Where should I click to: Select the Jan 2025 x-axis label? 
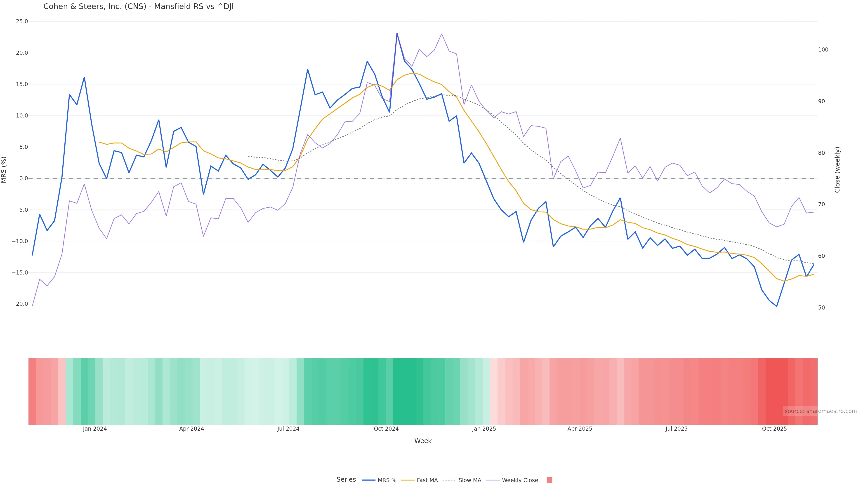point(484,429)
